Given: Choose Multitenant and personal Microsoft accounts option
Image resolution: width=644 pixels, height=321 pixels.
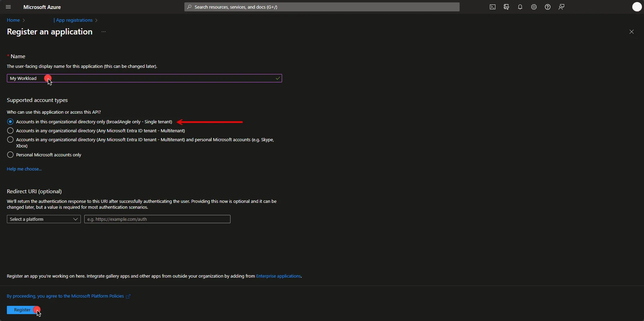Looking at the screenshot, I should click(x=10, y=139).
